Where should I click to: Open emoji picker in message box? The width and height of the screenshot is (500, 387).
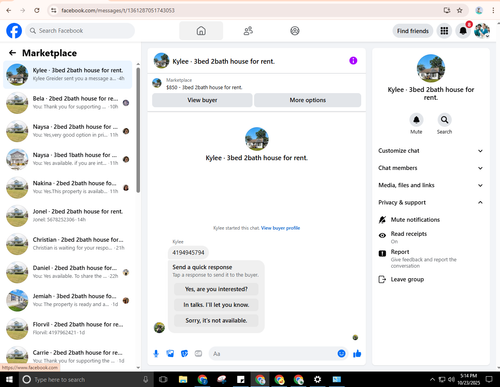pyautogui.click(x=341, y=354)
